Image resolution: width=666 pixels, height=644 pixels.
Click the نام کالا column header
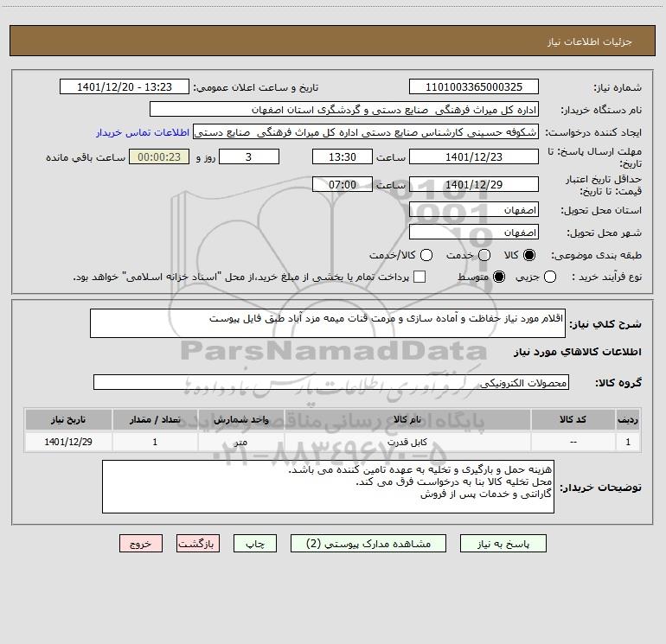click(x=407, y=419)
